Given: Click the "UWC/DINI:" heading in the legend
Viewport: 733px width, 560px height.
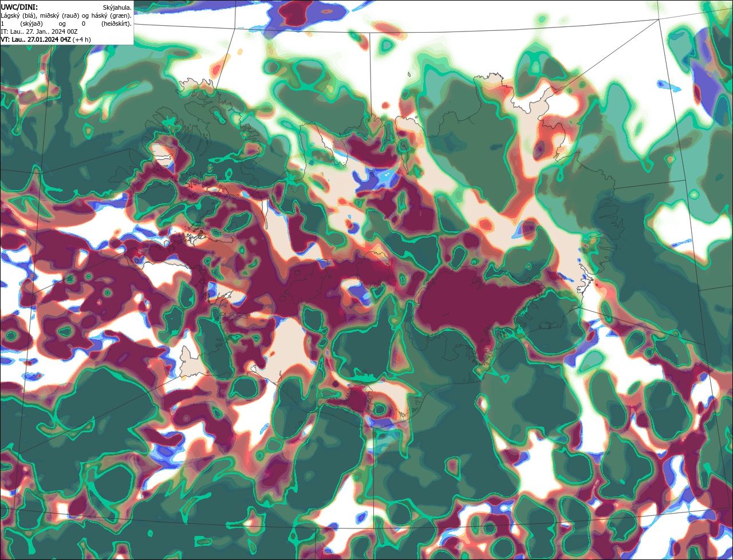Looking at the screenshot, I should pos(19,7).
